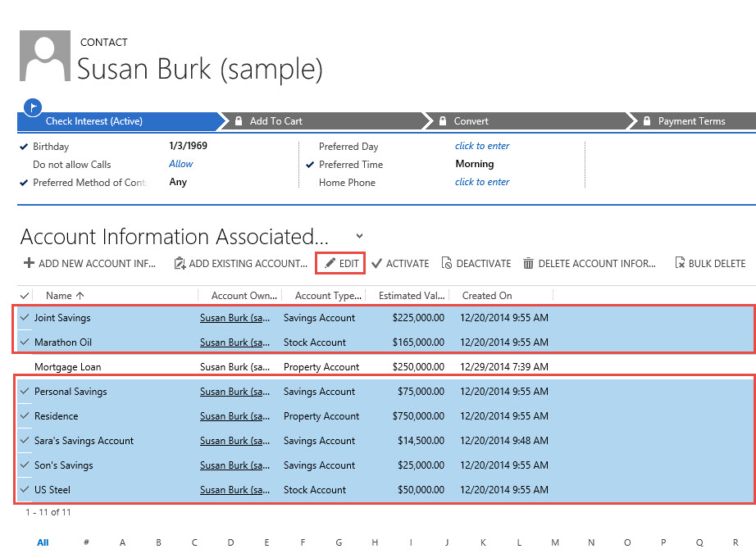Sort by the Created On column header
756x558 pixels.
pyautogui.click(x=486, y=295)
